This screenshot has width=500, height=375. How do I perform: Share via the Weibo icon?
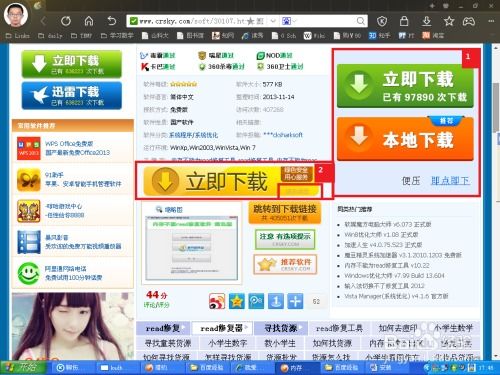tap(217, 301)
